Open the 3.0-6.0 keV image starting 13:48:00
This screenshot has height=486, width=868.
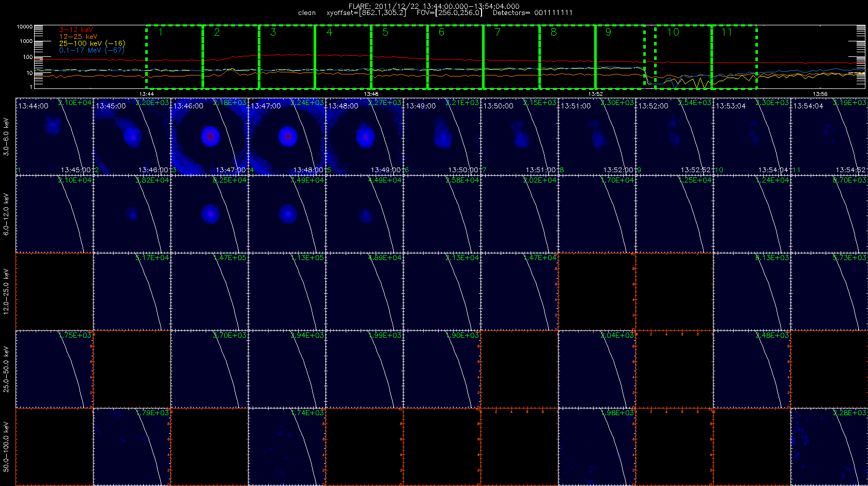tap(364, 136)
